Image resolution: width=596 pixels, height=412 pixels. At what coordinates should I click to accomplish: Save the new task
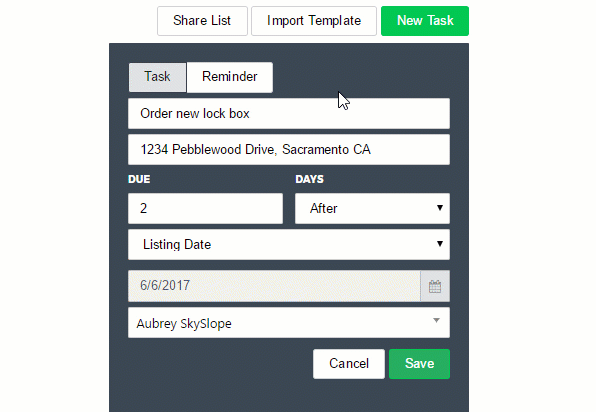coord(419,364)
